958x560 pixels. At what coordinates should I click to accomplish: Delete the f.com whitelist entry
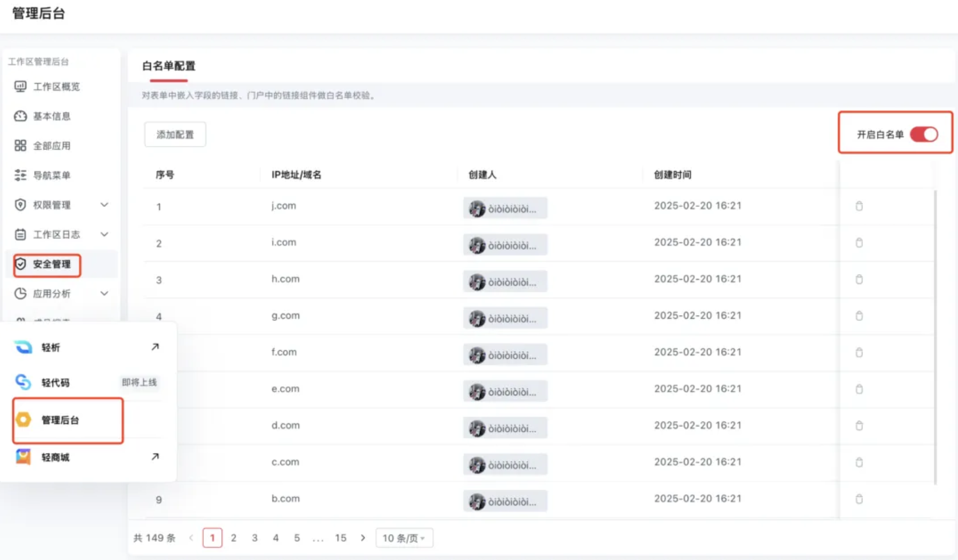click(x=859, y=352)
